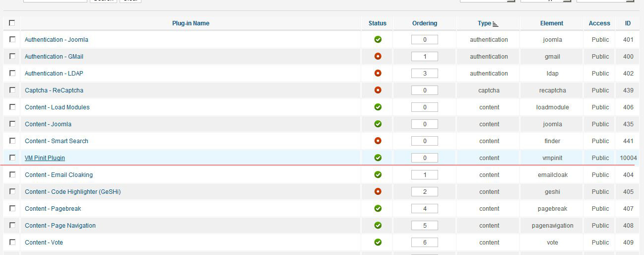Image resolution: width=644 pixels, height=255 pixels.
Task: Toggle status icon for Content - Joomla
Action: (x=378, y=124)
